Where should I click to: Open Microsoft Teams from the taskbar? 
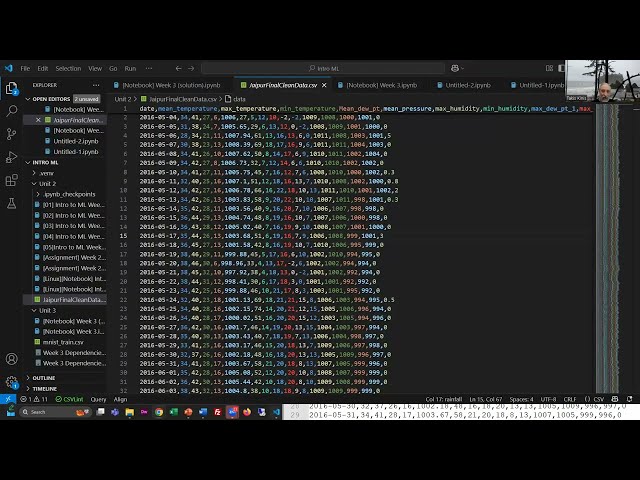point(115,412)
